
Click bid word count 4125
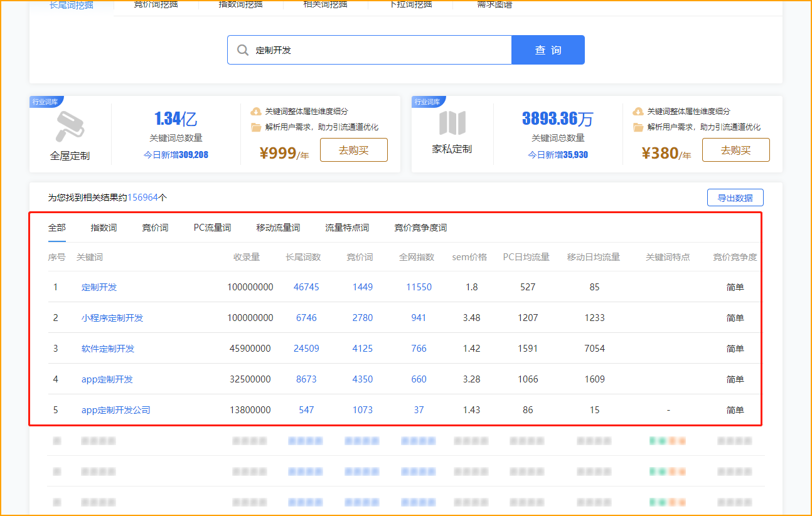[363, 349]
